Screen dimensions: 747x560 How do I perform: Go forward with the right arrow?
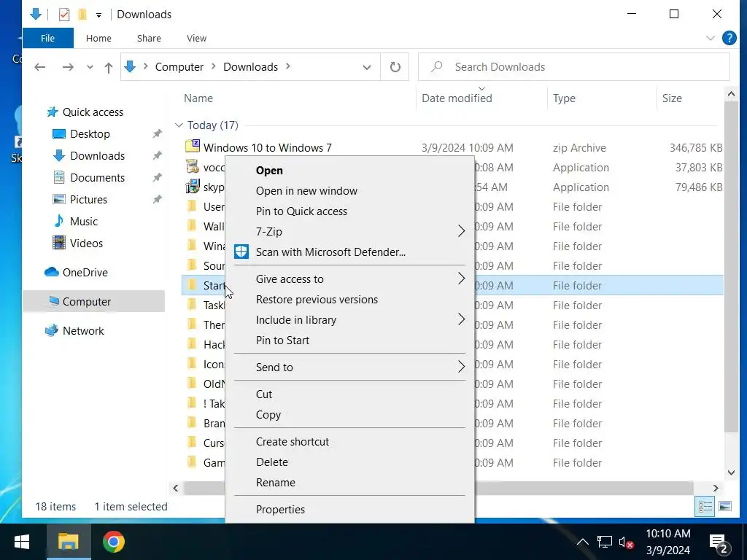68,67
